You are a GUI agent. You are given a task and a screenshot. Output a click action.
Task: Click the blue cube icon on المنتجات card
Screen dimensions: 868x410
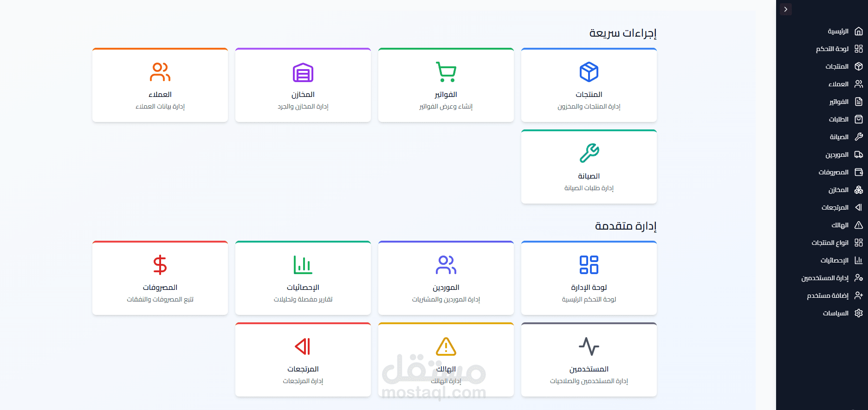(x=589, y=72)
